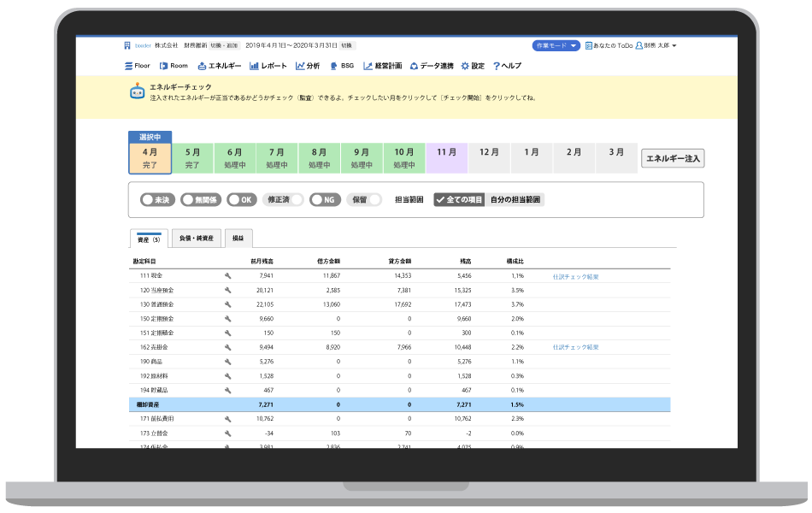Open 設定 gear menu
This screenshot has height=513, width=812.
473,66
